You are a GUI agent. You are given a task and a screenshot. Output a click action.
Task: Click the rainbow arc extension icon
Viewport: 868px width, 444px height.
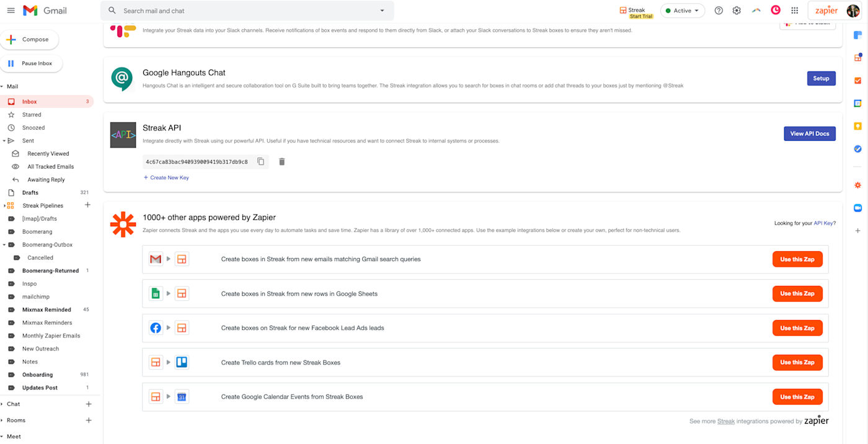[x=756, y=11]
